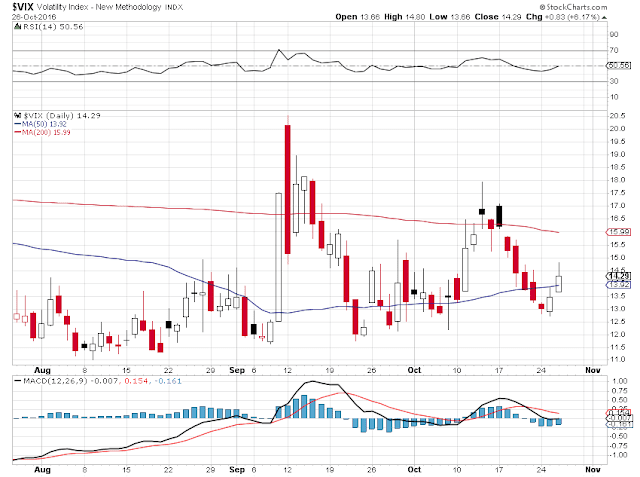Click the 14.29 last-price tag on axis
This screenshot has height=477, width=640.
click(619, 276)
